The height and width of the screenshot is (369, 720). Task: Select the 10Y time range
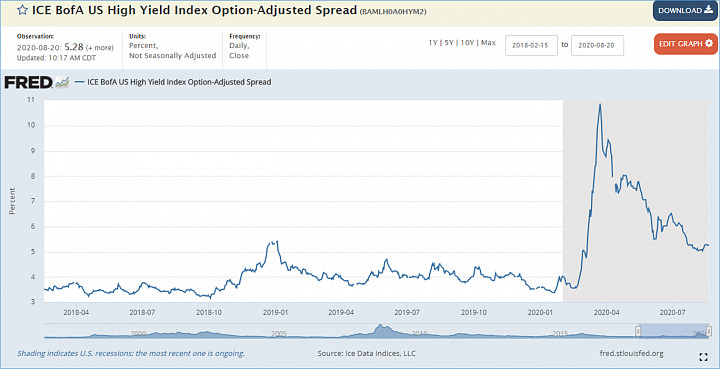coord(467,43)
